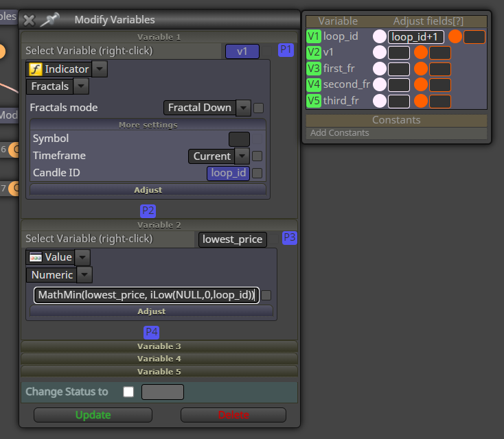Click the P1 parameter marker
The width and height of the screenshot is (504, 439).
[286, 50]
